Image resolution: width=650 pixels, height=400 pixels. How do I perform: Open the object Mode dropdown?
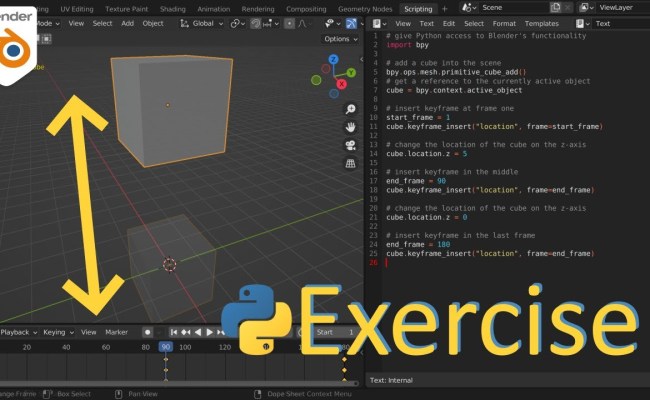tap(47, 24)
